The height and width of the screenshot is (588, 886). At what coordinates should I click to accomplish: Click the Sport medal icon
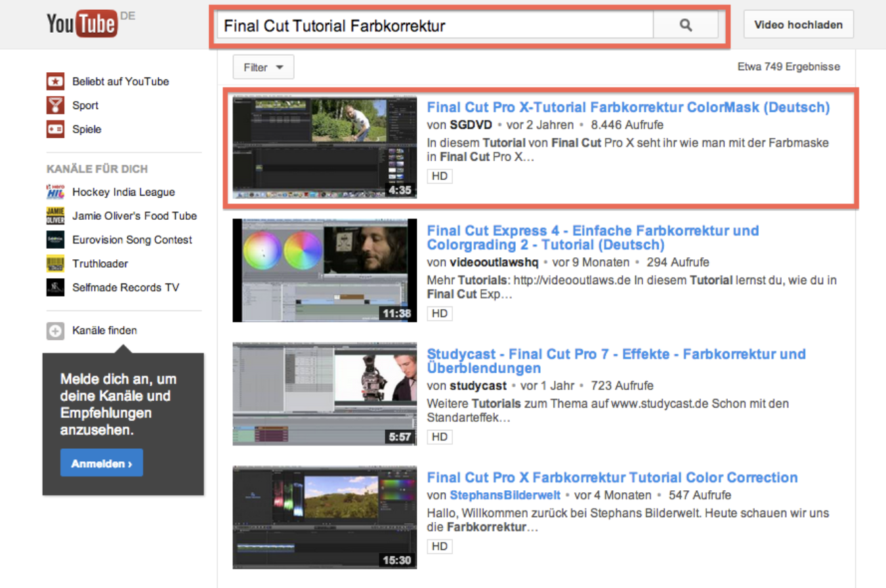(x=55, y=105)
